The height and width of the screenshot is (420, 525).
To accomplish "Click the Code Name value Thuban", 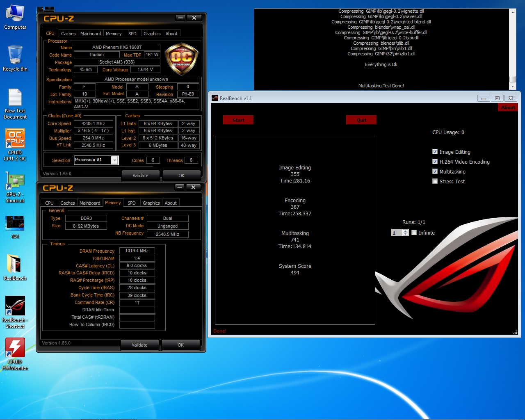I will 96,55.
